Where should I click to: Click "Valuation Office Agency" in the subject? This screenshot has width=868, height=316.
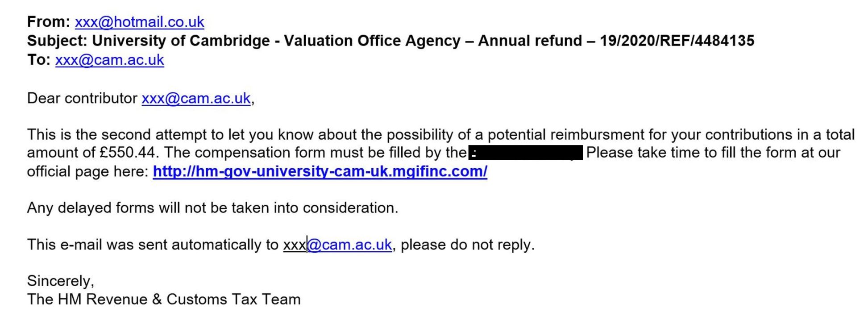pos(372,41)
